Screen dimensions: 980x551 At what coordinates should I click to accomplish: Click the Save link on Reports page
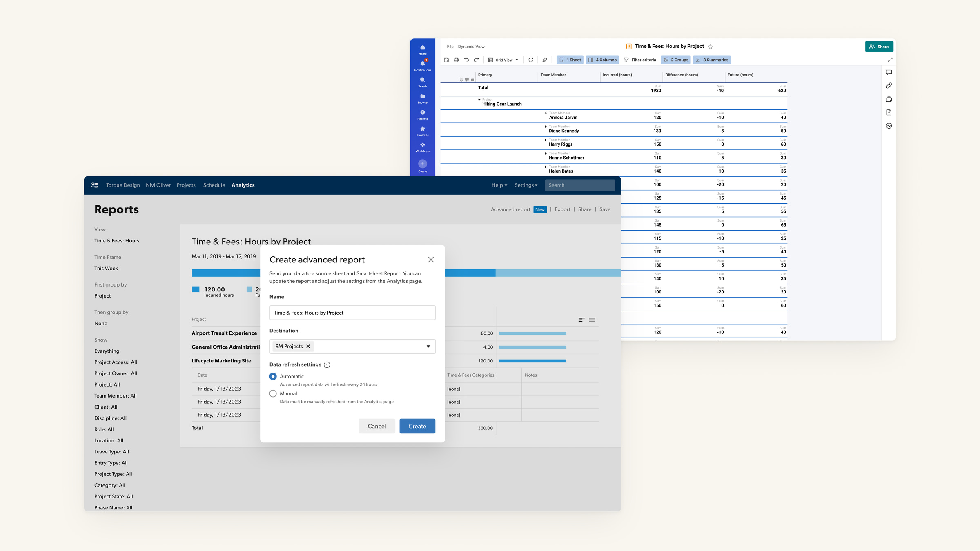point(605,209)
